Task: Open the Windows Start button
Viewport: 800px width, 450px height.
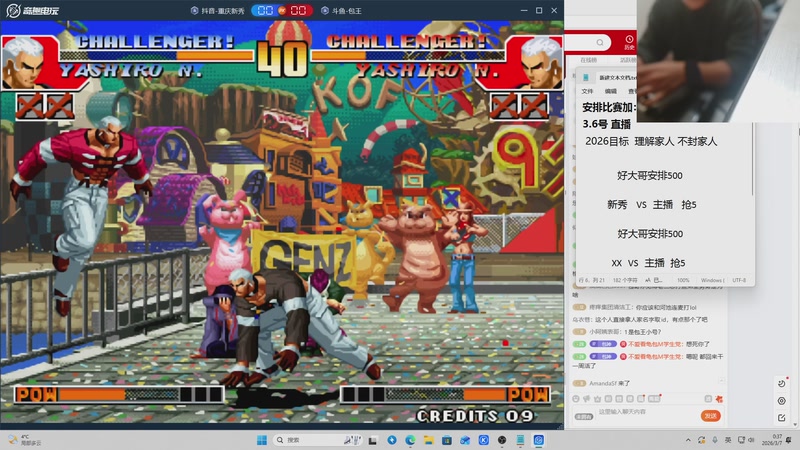Action: tap(262, 440)
